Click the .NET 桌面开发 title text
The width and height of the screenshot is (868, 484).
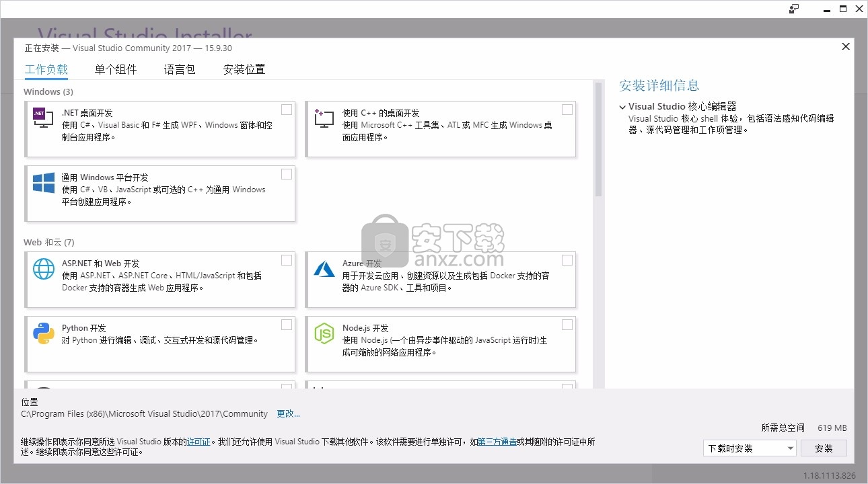click(x=87, y=113)
